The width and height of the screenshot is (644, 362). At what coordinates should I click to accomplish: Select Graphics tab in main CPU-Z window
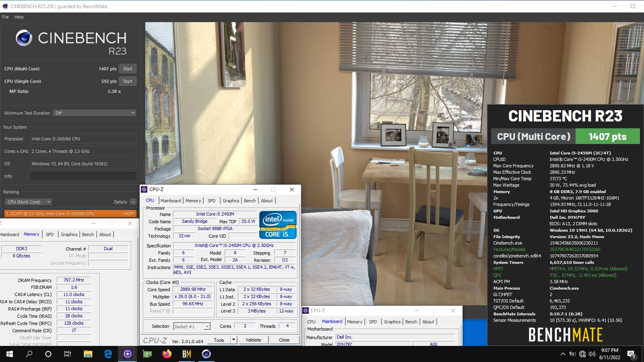coord(231,201)
